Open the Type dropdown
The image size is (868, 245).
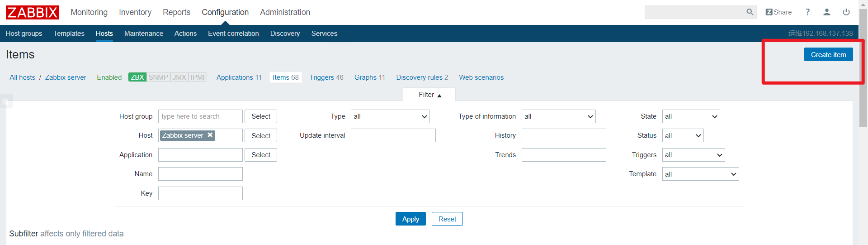click(390, 116)
